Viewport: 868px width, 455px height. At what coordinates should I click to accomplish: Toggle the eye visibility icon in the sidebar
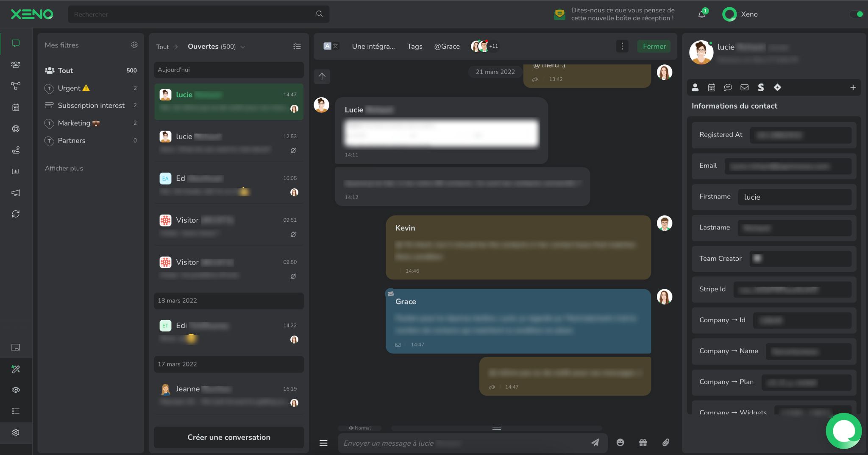click(16, 390)
